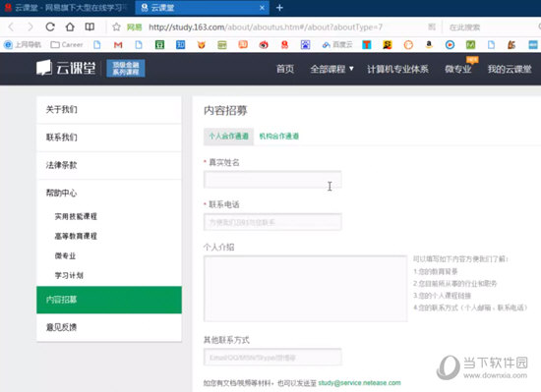Open 实用技能课程 under help center
Viewport: 541px width, 392px height.
[76, 216]
